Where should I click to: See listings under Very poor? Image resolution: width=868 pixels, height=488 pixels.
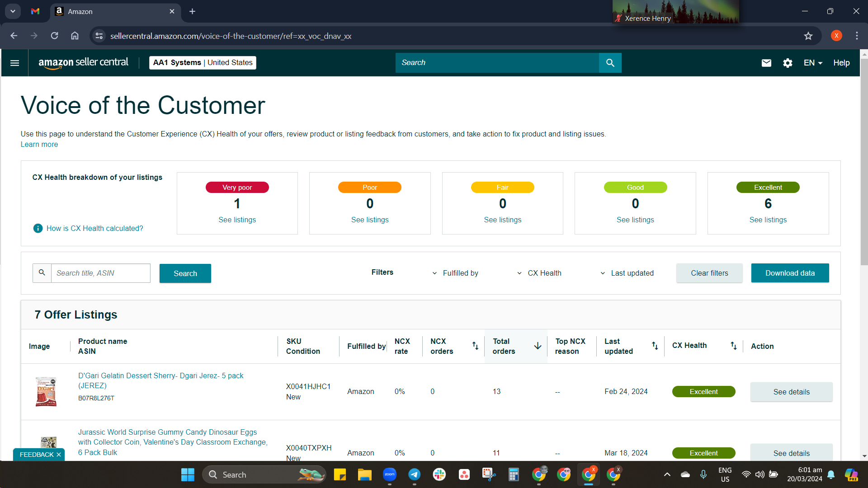(237, 220)
